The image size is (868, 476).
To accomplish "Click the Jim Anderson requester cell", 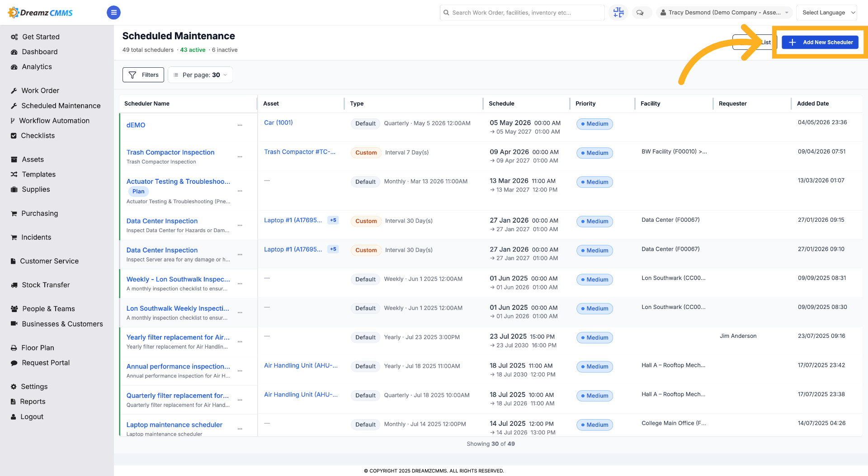I will [x=738, y=336].
